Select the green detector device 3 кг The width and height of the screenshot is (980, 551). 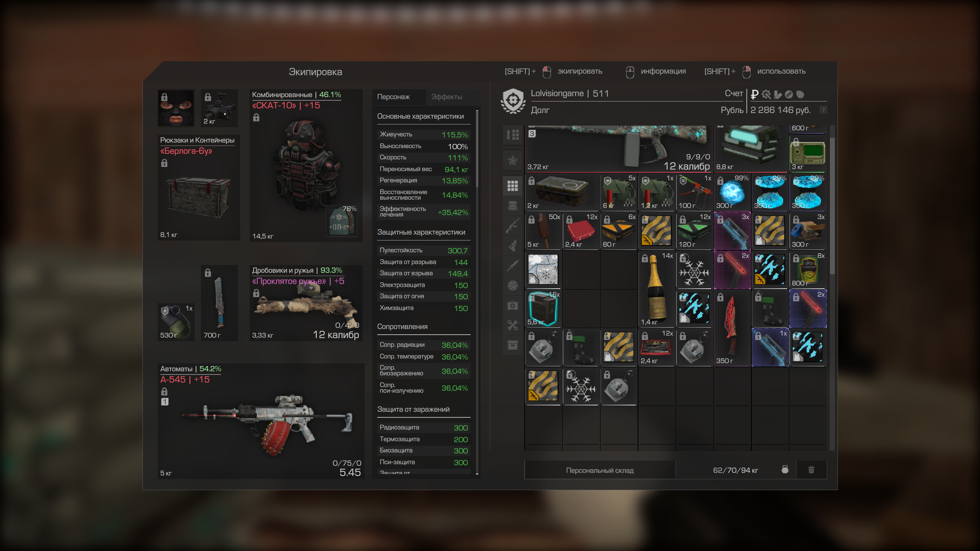pos(807,154)
